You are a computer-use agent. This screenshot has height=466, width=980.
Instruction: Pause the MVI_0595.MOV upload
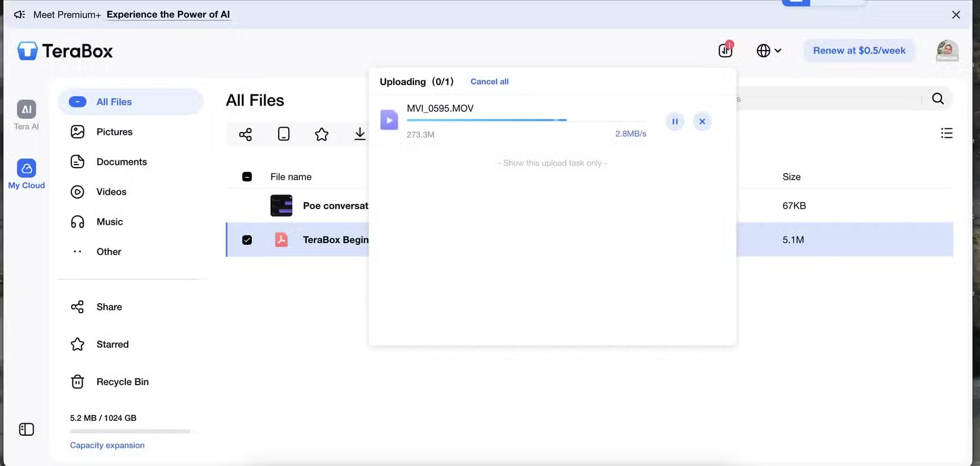click(675, 121)
